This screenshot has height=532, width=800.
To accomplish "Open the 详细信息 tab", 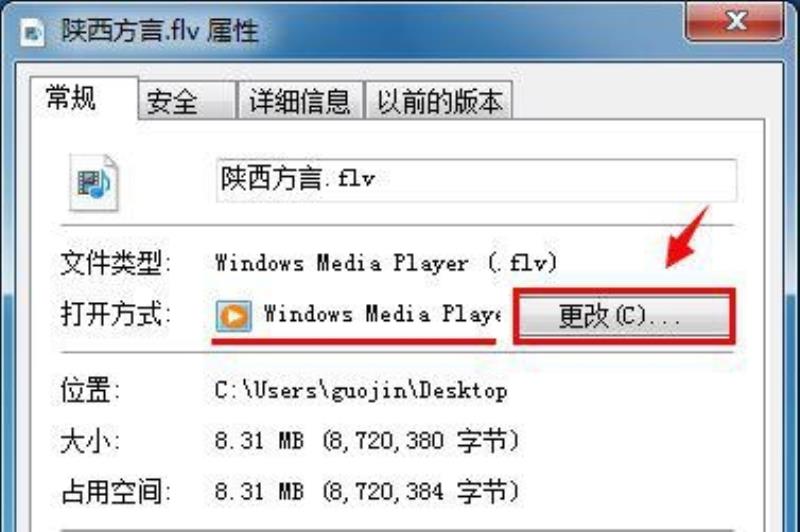I will tap(300, 100).
